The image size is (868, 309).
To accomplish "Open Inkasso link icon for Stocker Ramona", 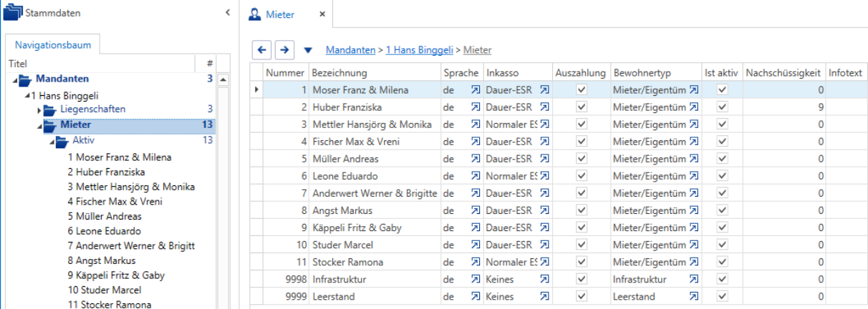I will [x=544, y=262].
